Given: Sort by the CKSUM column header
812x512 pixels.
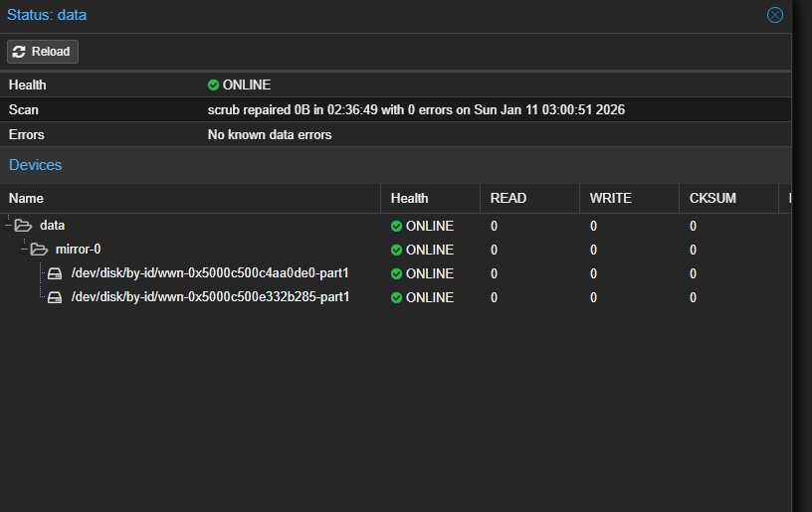Looking at the screenshot, I should pos(728,199).
